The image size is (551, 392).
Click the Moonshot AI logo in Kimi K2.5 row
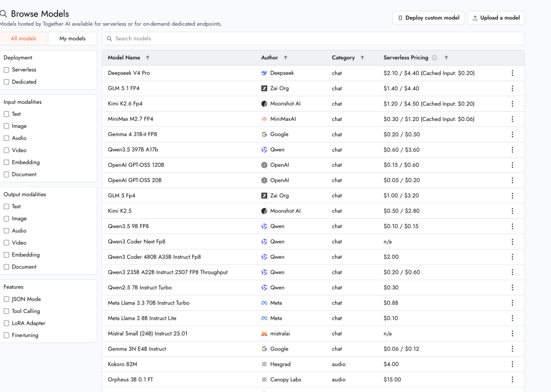tap(264, 211)
